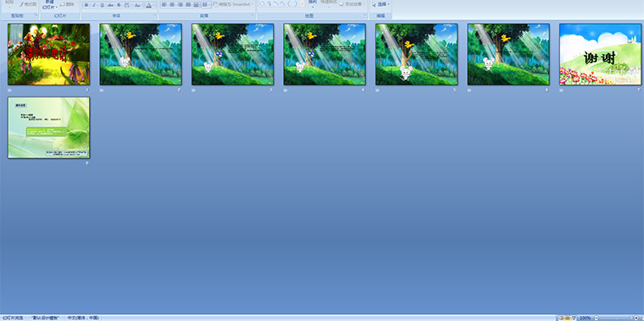Screen dimensions: 644x321
Task: Click the font color A icon
Action: tap(148, 5)
